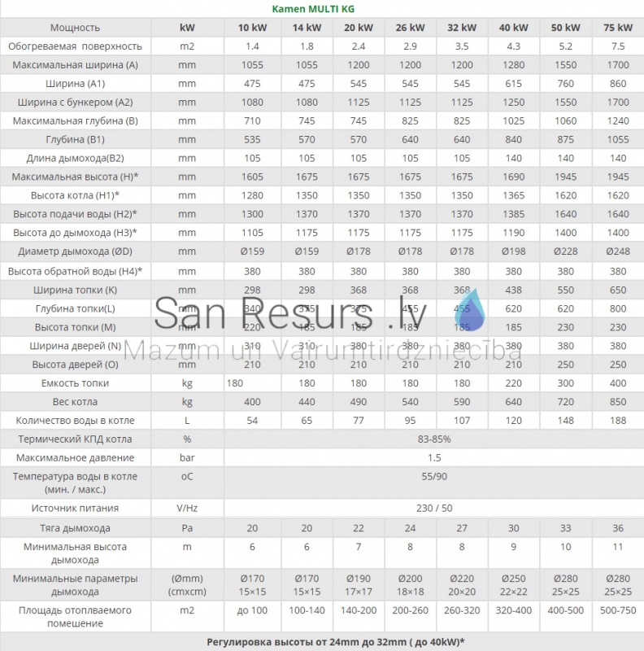
Task: Click the '36' Pa chimney draft cell
Action: 618,528
